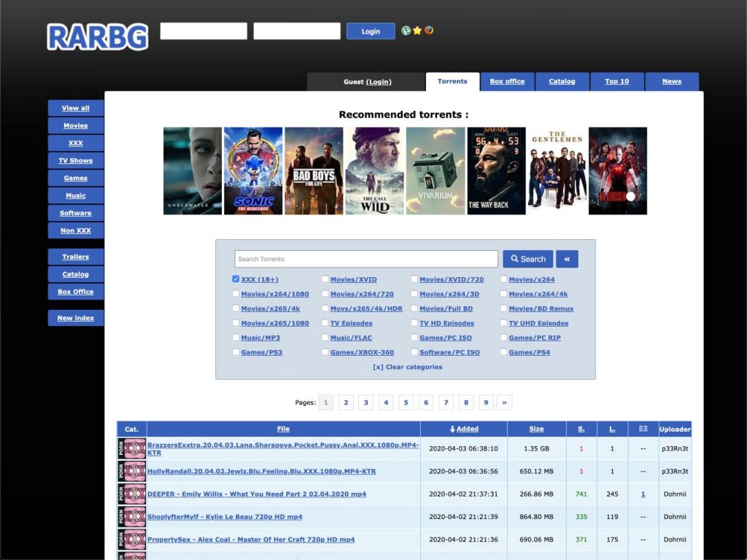
Task: Click the RARBG logo
Action: [98, 36]
